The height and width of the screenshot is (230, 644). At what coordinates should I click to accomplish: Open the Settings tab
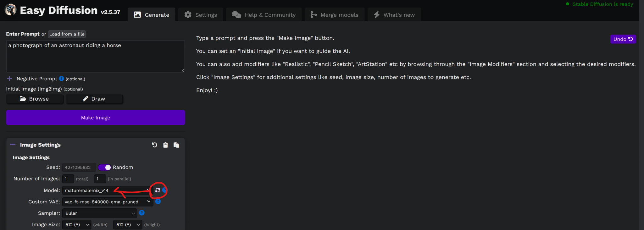201,15
